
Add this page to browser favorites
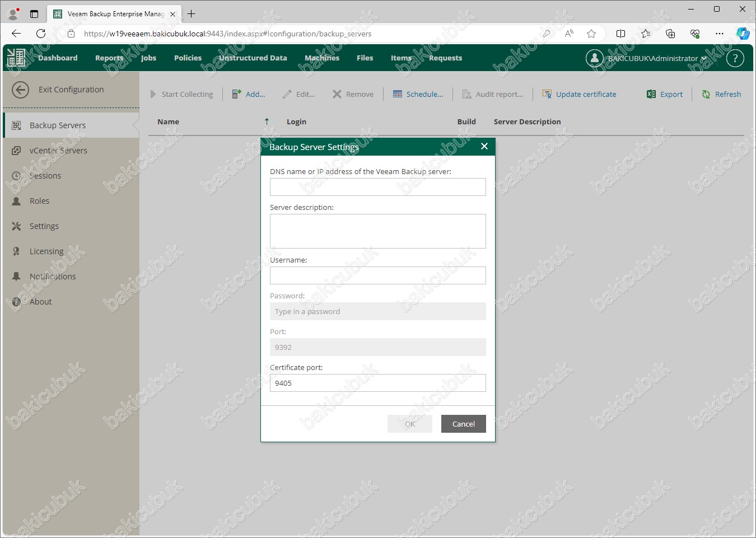pos(591,34)
